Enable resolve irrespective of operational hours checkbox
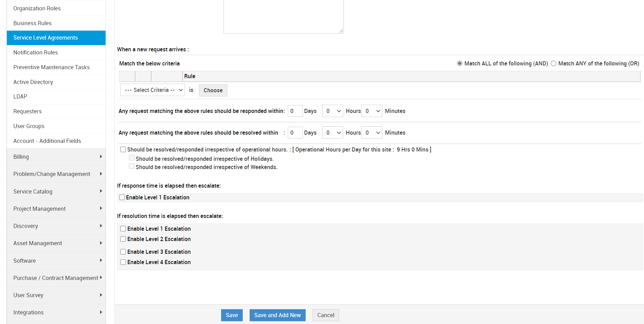644x324 pixels. coord(123,149)
